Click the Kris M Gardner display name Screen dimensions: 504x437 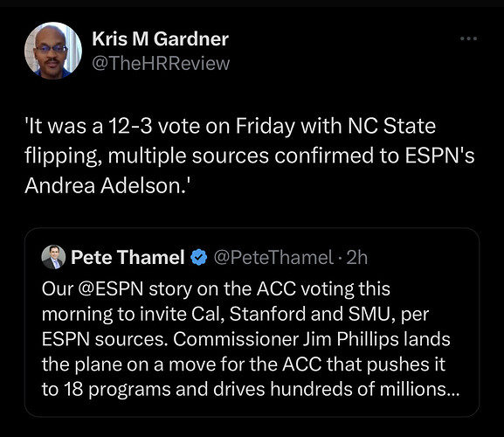(160, 39)
